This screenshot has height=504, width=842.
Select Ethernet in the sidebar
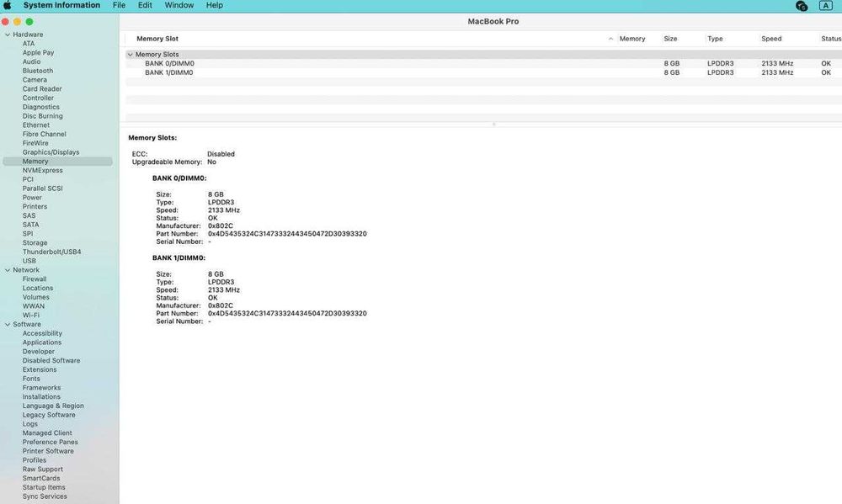click(36, 125)
